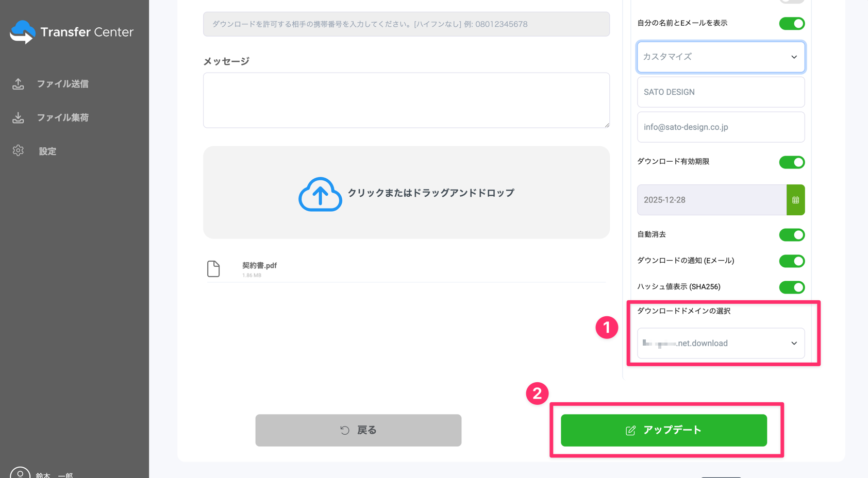Open the カスタマイズ dropdown
Screen dimensions: 868x478
(721, 57)
